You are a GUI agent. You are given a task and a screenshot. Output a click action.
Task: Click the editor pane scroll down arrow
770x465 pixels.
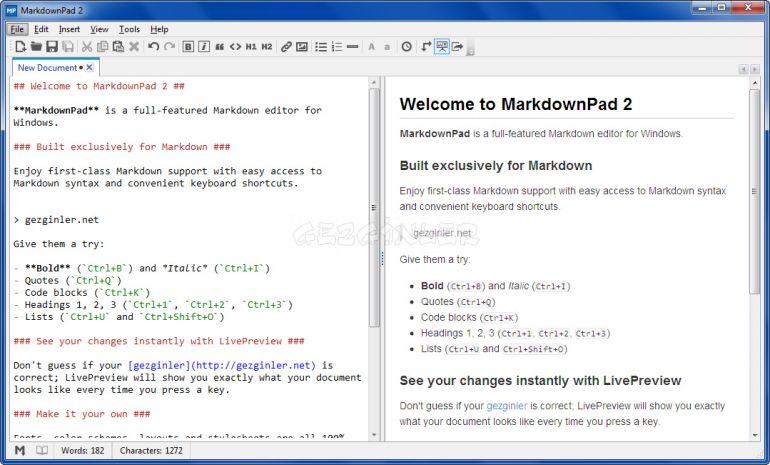374,435
